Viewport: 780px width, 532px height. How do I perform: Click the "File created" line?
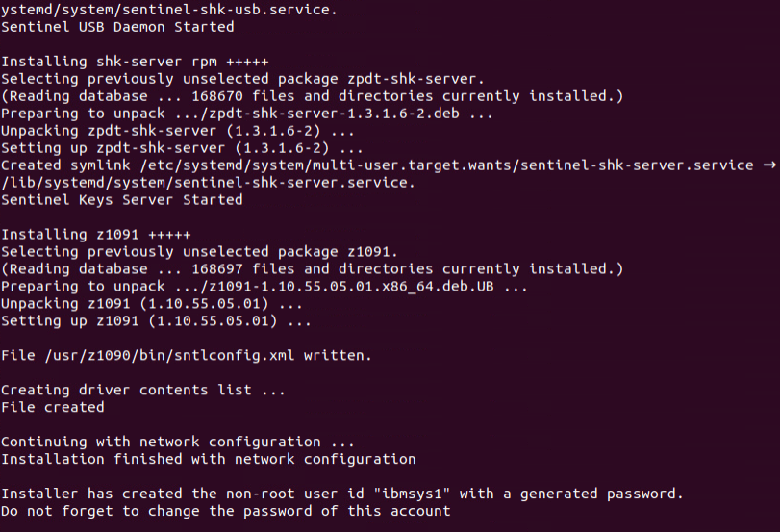52,407
